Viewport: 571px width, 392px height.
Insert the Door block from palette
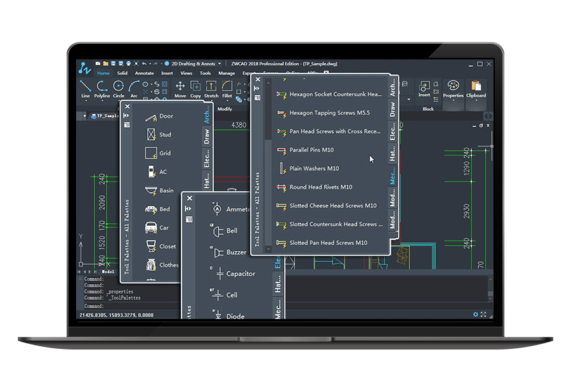[159, 116]
